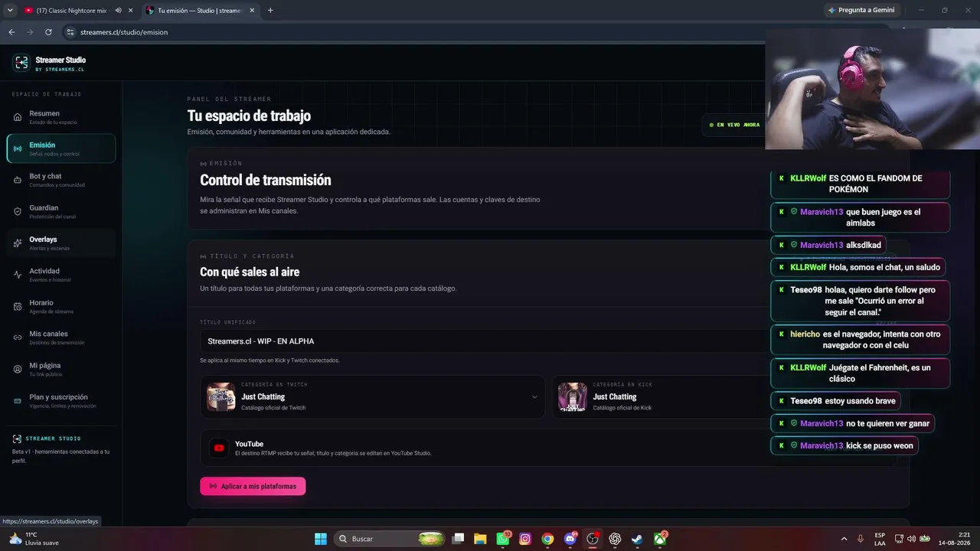
Task: Click the Streamer Studio logo icon
Action: 21,64
